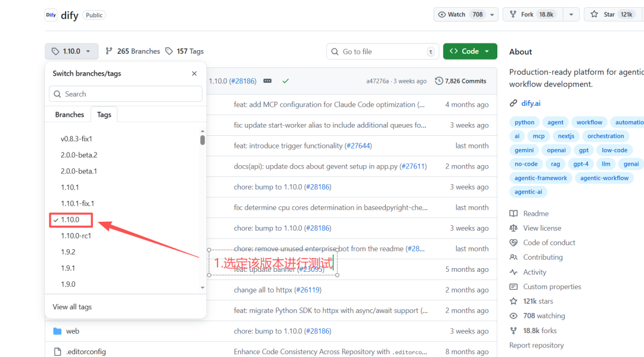
Task: Open the 1.10.0 tag switcher dropdown
Action: 72,51
